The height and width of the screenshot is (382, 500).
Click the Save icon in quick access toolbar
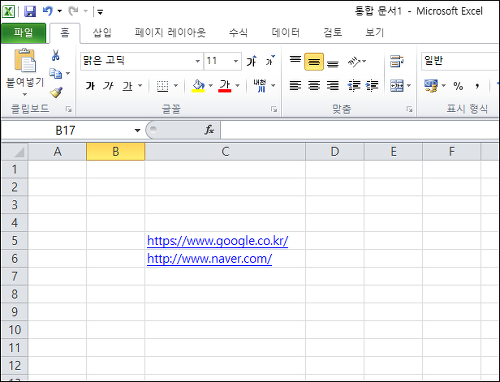30,12
